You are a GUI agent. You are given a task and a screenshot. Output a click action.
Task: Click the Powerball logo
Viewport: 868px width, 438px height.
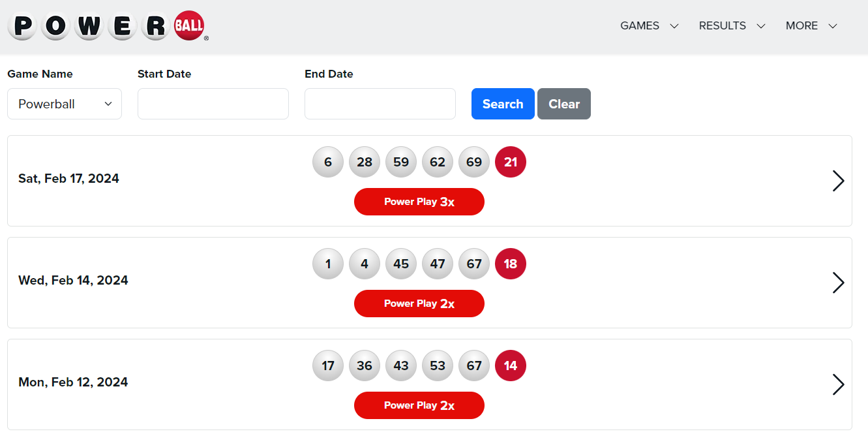(108, 26)
